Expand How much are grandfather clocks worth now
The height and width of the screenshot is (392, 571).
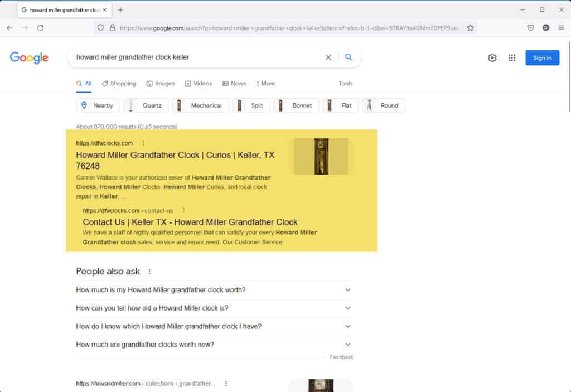coord(214,344)
